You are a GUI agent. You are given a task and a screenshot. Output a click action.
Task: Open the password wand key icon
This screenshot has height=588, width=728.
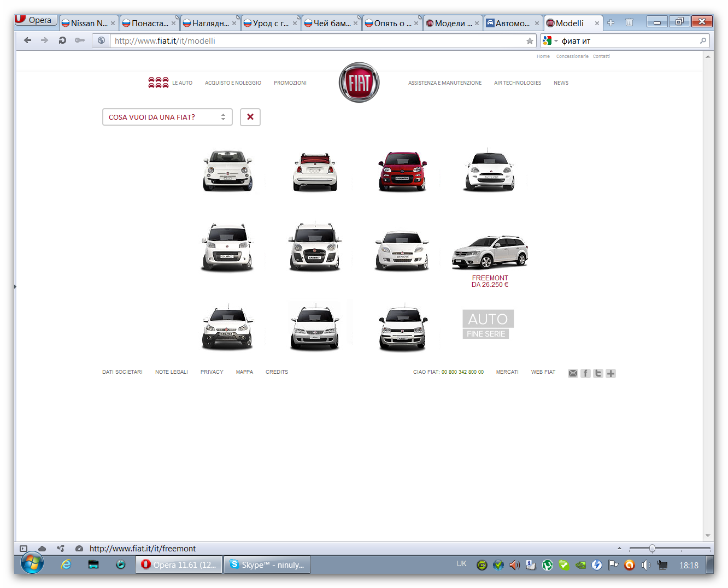80,40
